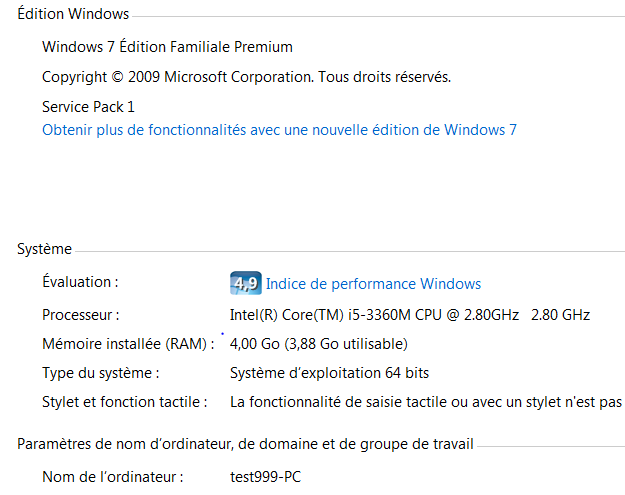This screenshot has width=625, height=495.
Task: Click the Service Pack 1 text
Action: click(88, 106)
